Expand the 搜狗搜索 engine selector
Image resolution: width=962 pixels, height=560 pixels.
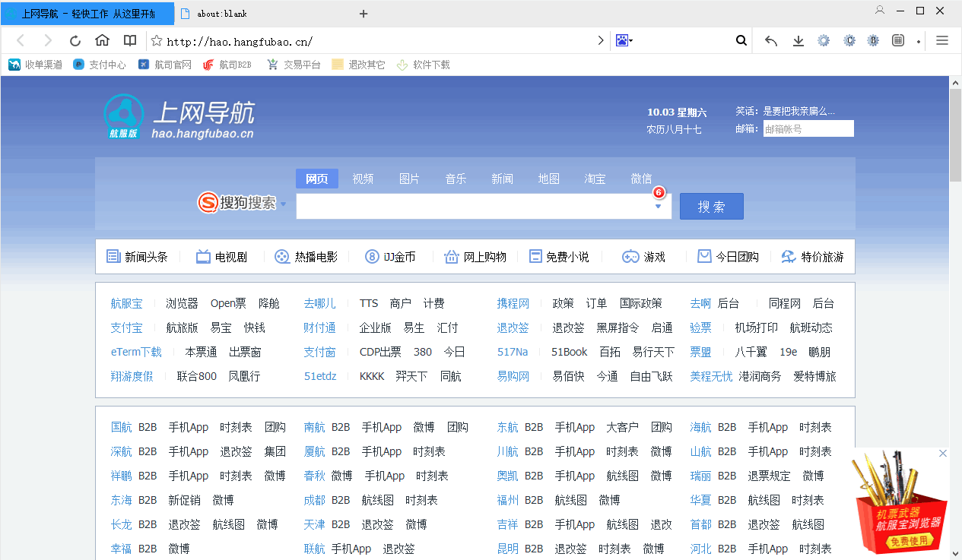pos(283,204)
